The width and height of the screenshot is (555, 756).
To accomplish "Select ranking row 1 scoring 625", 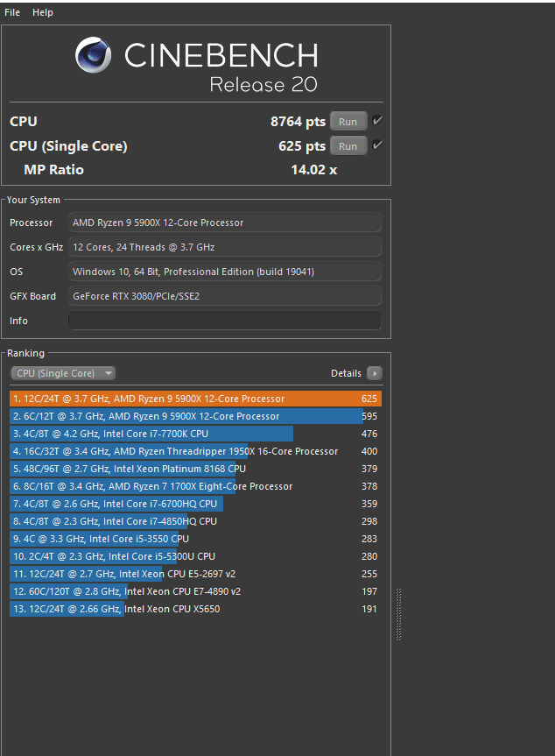I will (195, 399).
